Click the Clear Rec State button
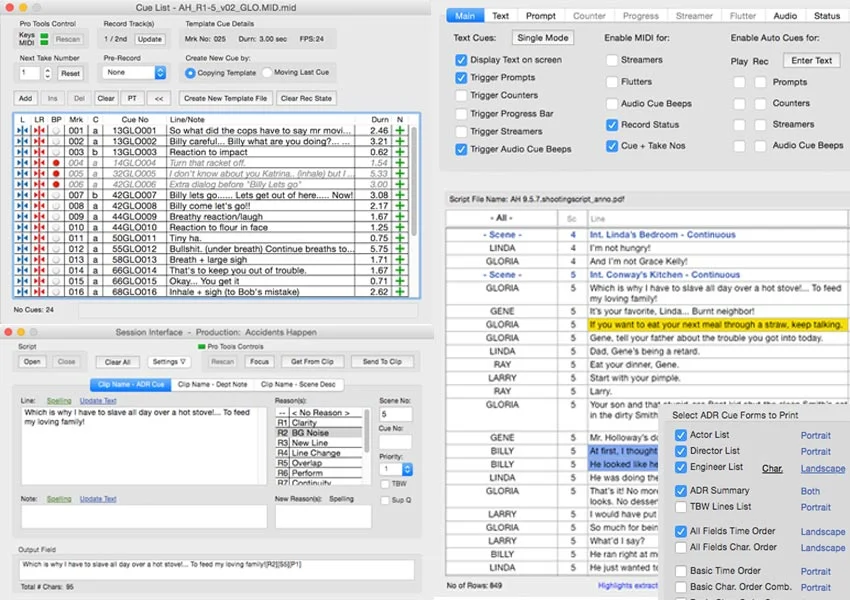 pos(306,98)
